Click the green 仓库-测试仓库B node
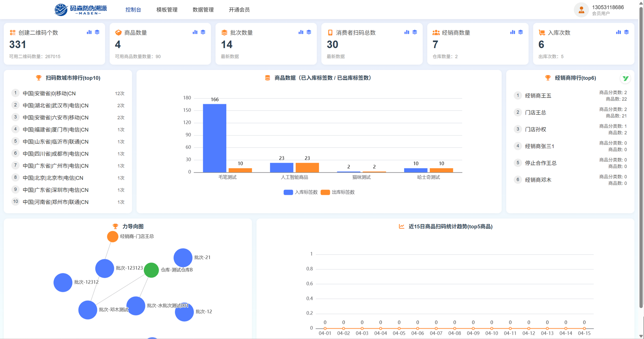 [151, 270]
